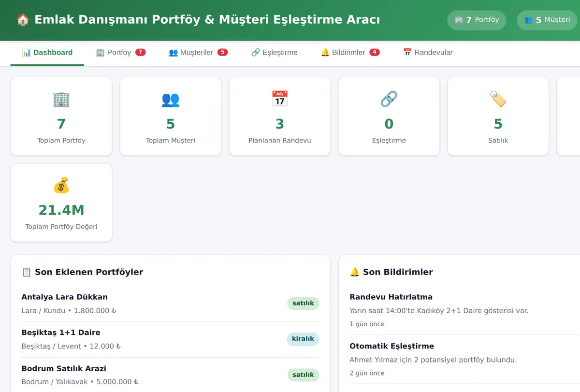Switch to the Dashboard tab
This screenshot has width=580, height=392.
[x=47, y=53]
